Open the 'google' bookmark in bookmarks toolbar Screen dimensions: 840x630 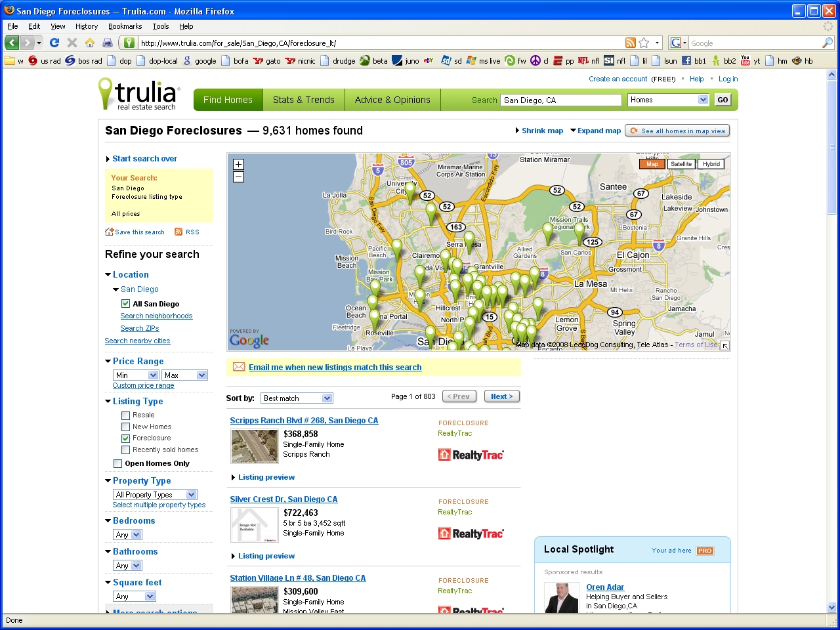click(x=199, y=61)
